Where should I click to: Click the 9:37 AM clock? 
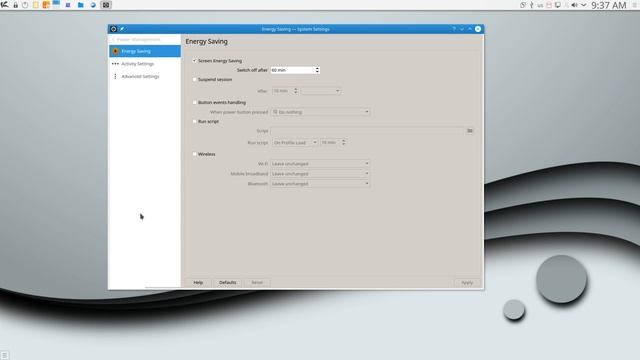click(x=609, y=5)
